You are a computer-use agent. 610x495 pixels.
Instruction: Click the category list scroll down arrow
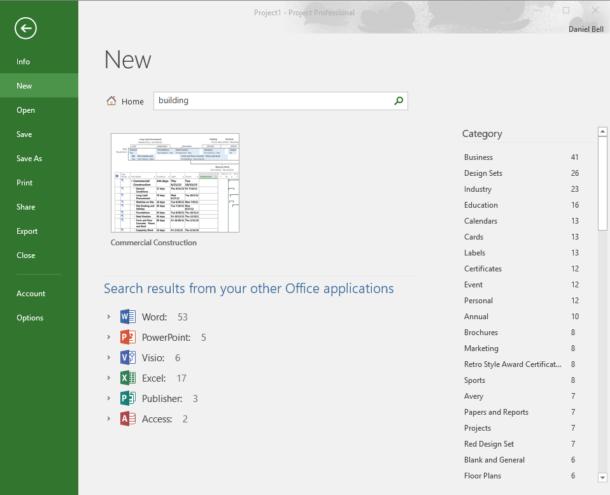click(x=603, y=477)
